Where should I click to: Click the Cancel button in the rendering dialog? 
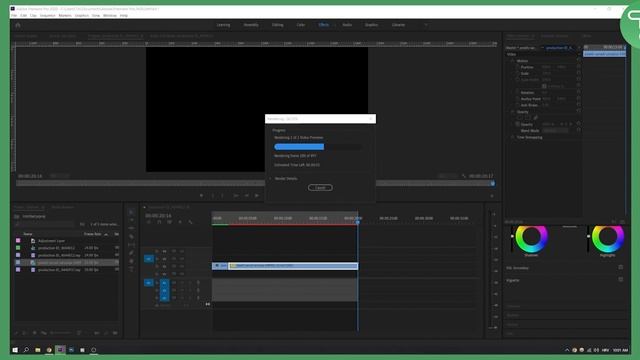tap(320, 188)
